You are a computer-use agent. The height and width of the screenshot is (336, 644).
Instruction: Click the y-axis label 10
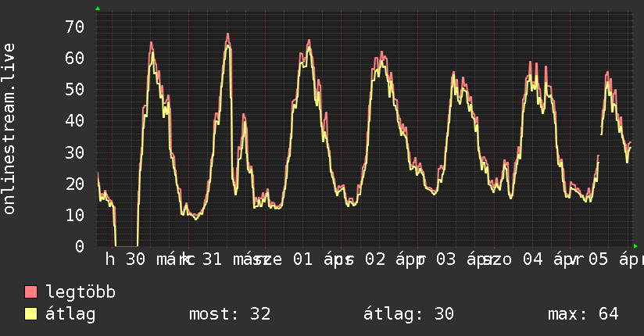[x=75, y=215]
